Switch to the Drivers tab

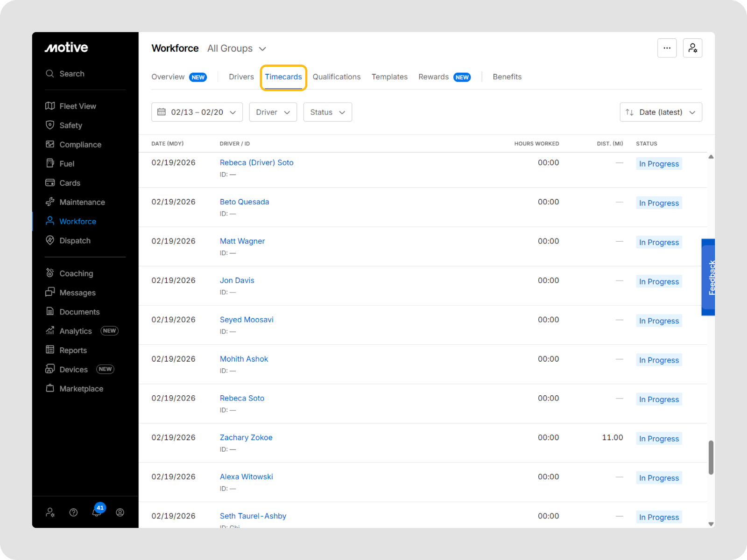[241, 77]
